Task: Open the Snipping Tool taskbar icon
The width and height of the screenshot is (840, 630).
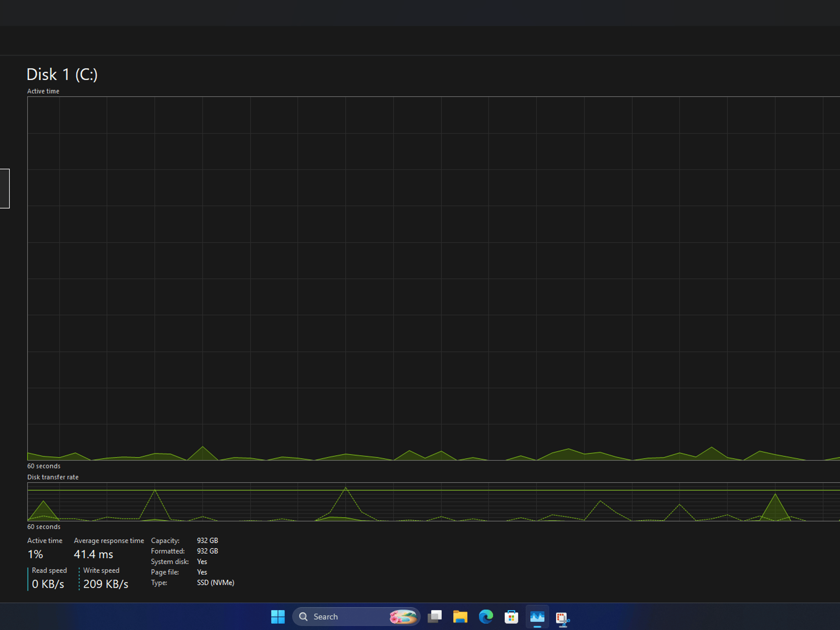Action: point(562,617)
